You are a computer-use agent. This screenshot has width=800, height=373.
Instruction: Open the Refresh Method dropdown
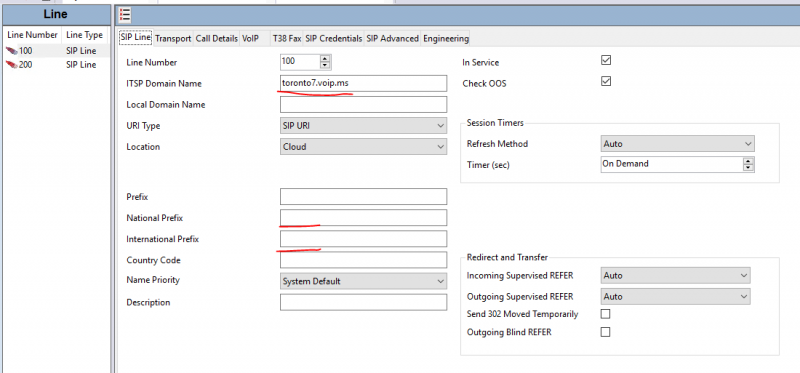coord(678,144)
